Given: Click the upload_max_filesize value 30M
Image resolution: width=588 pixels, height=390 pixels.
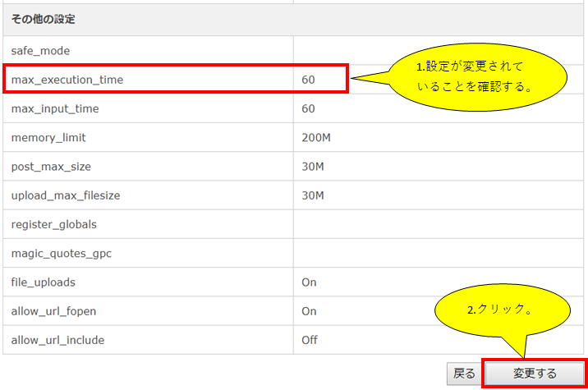Looking at the screenshot, I should coord(313,195).
